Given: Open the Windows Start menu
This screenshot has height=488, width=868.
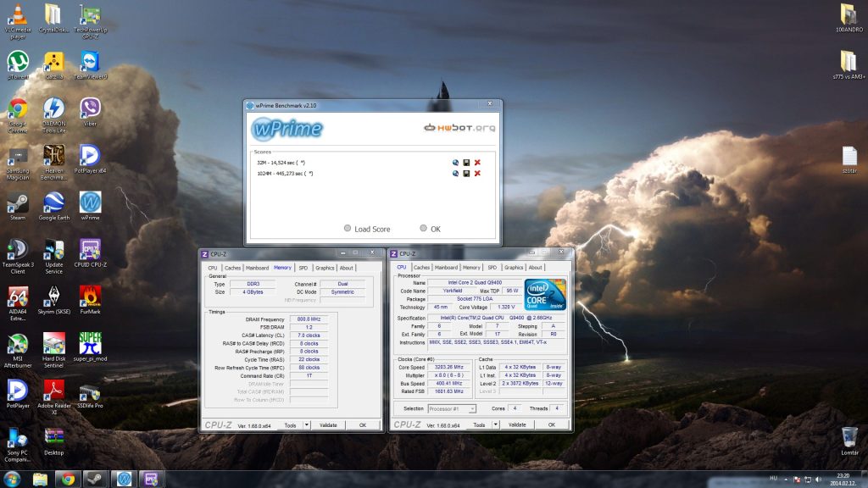Looking at the screenshot, I should tap(12, 479).
